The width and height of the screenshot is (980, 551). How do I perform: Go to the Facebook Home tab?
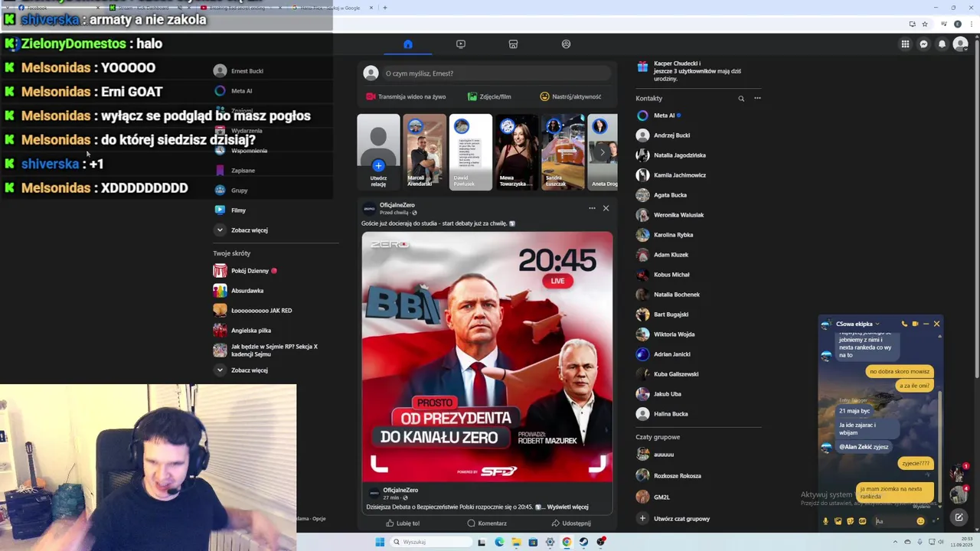point(408,44)
